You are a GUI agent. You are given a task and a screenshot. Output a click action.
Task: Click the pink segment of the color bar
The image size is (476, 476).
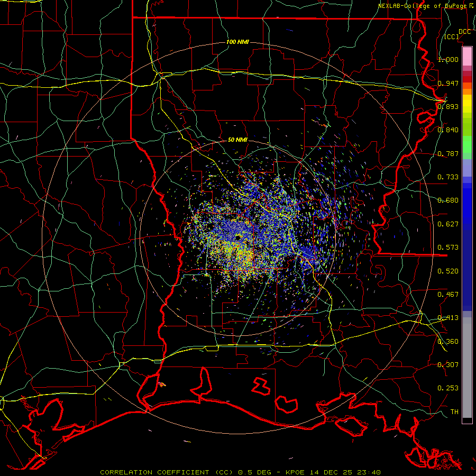point(467,56)
